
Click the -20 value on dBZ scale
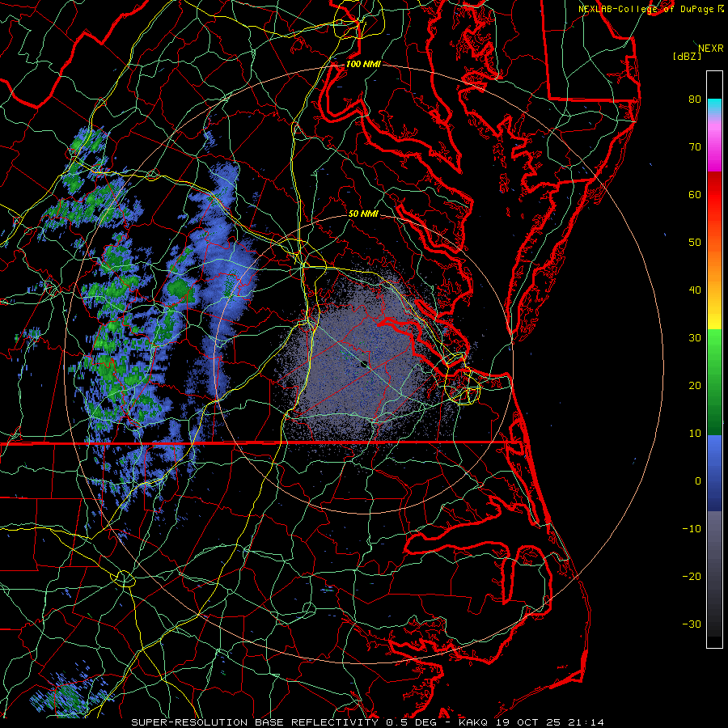tap(692, 576)
